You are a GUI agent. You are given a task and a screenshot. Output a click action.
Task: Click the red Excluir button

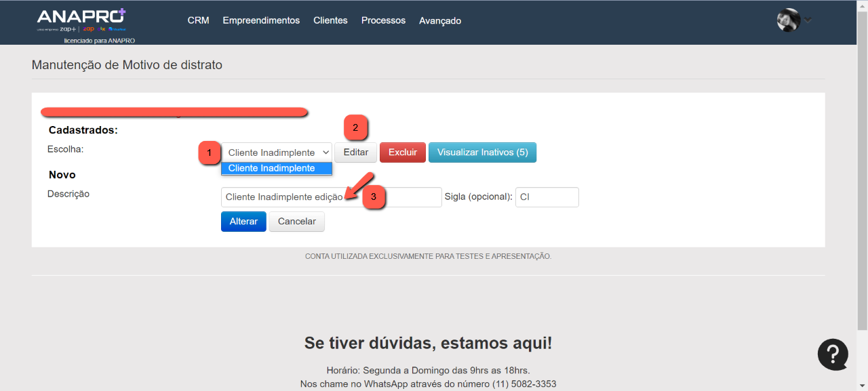point(403,152)
